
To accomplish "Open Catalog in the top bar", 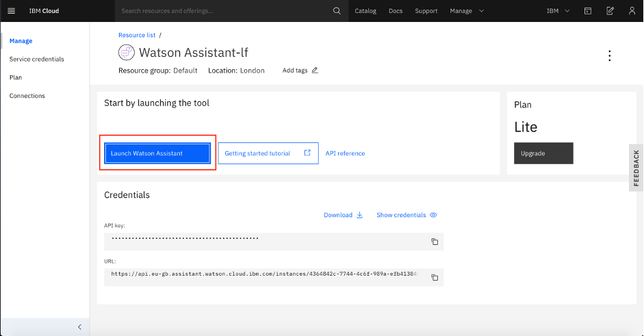I will [x=365, y=11].
